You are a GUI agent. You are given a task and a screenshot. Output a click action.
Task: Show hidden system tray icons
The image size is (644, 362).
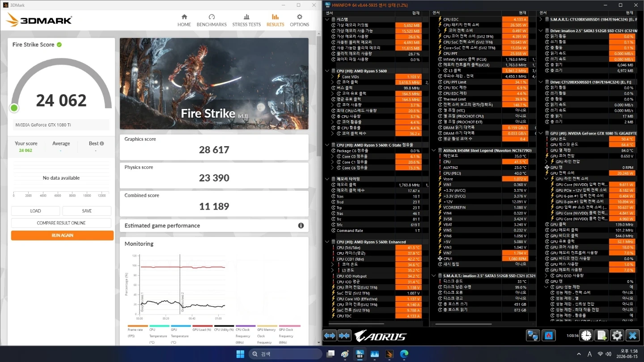[579, 354]
